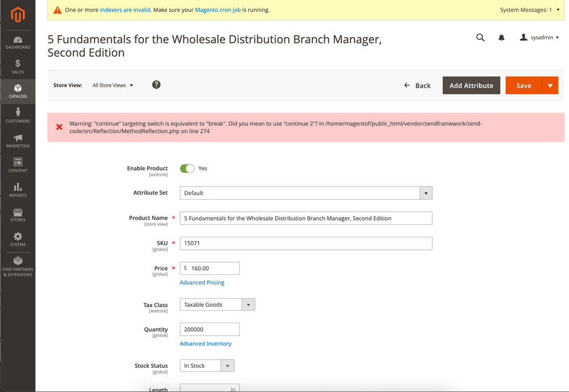Click the search magnifier icon
Image resolution: width=569 pixels, height=392 pixels.
point(480,38)
